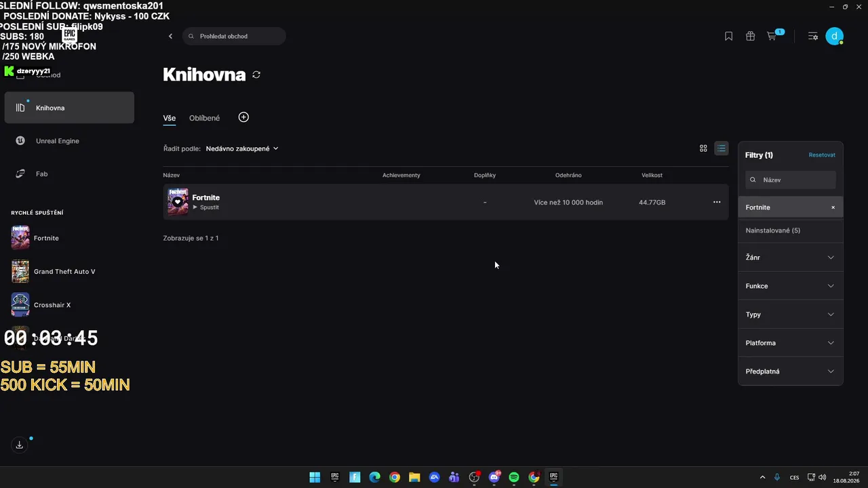868x488 pixels.
Task: Refresh the Knihovna library
Action: (256, 75)
